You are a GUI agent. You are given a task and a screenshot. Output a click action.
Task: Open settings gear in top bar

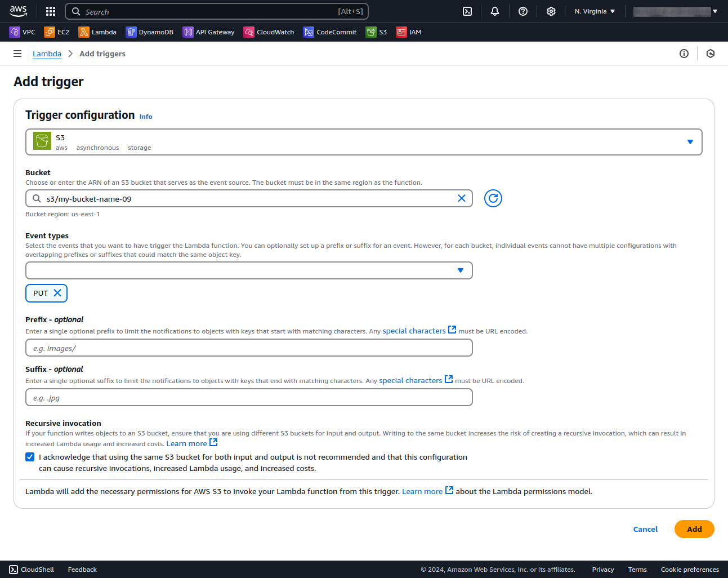(x=551, y=11)
